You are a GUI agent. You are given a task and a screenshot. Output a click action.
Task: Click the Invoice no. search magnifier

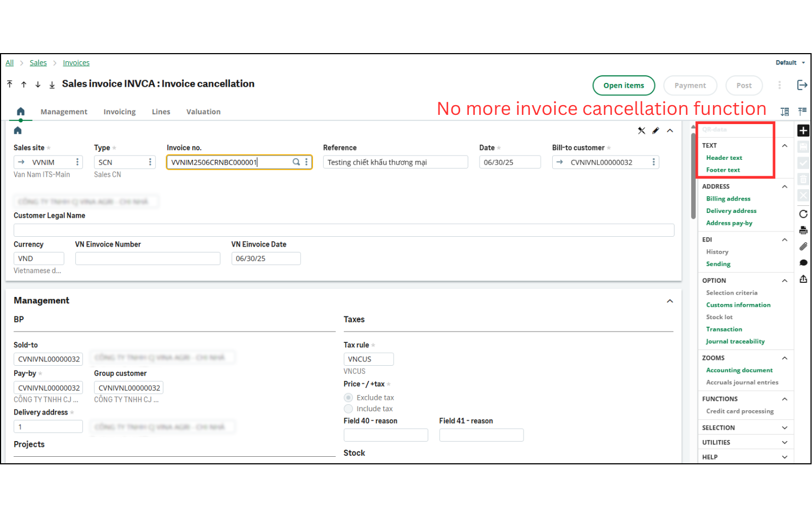pos(296,162)
